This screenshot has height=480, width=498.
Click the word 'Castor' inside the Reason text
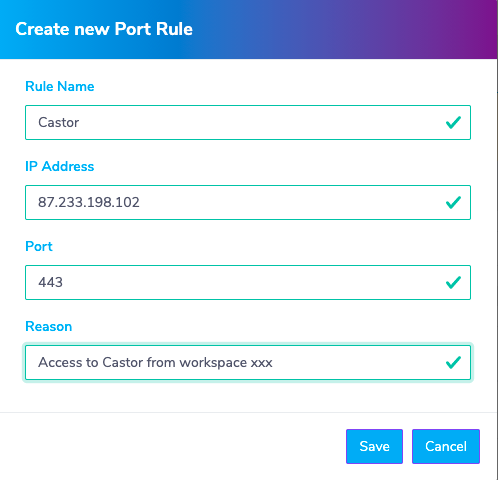(x=123, y=362)
